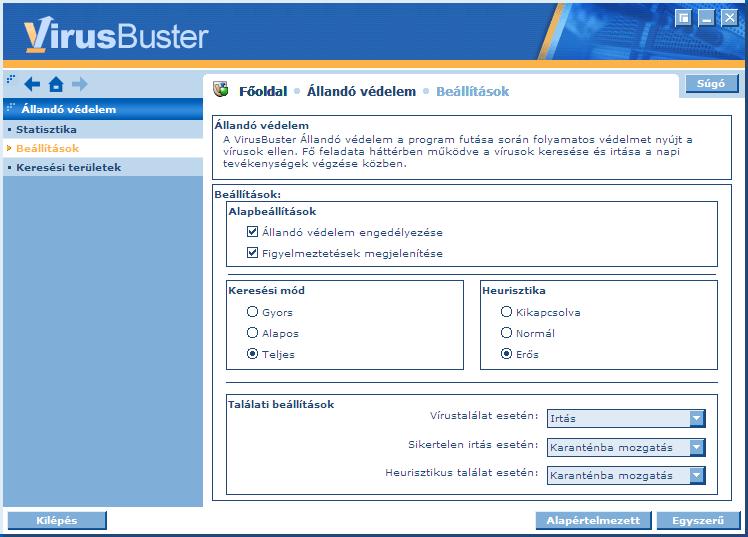This screenshot has height=537, width=748.
Task: Open the Sikertelen irtás esetén dropdown
Action: click(626, 447)
